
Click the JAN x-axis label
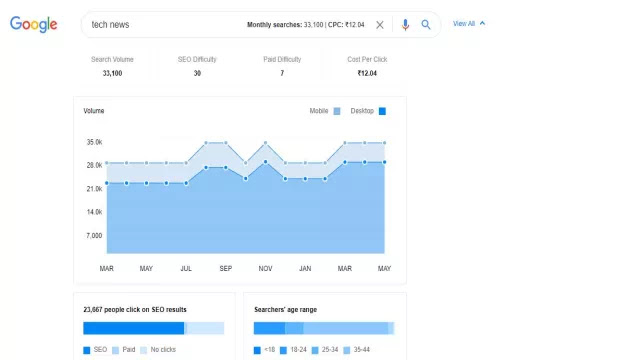(305, 269)
